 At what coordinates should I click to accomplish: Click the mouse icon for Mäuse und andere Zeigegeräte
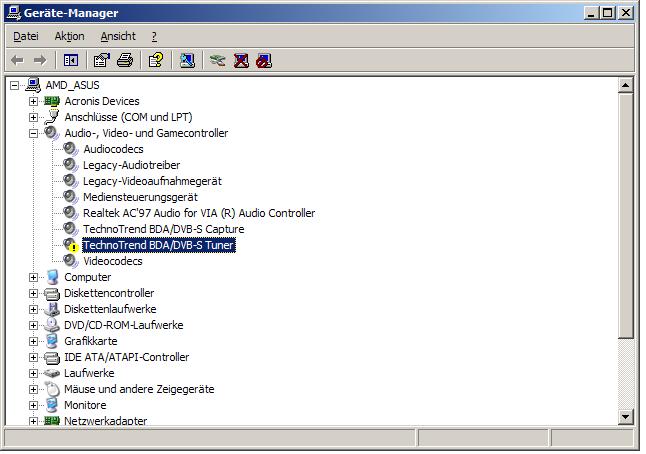coord(52,389)
